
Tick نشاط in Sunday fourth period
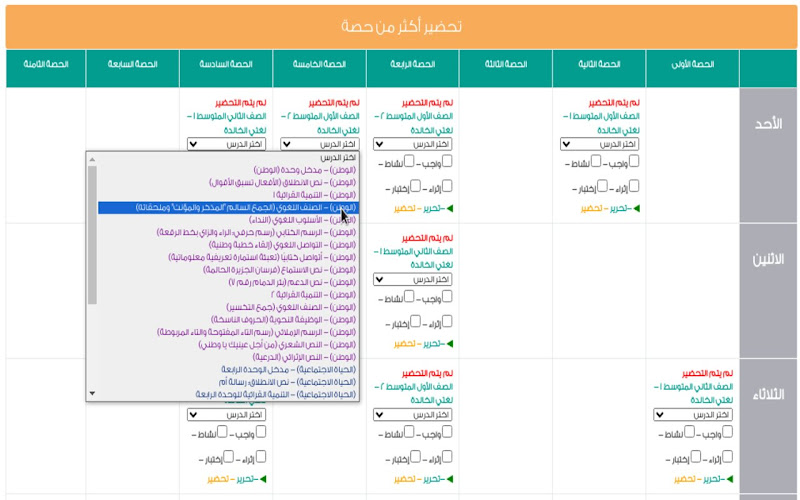pyautogui.click(x=409, y=161)
